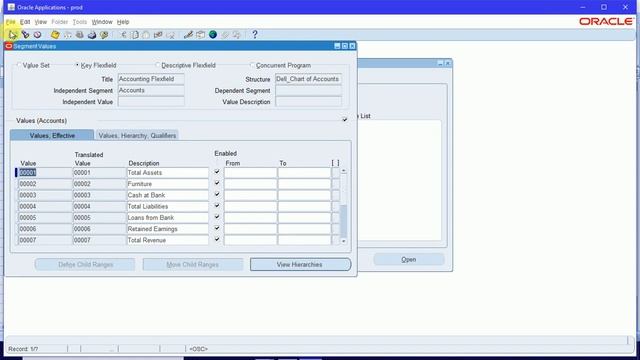
Task: Click the Define Child Ranges button
Action: 85,264
